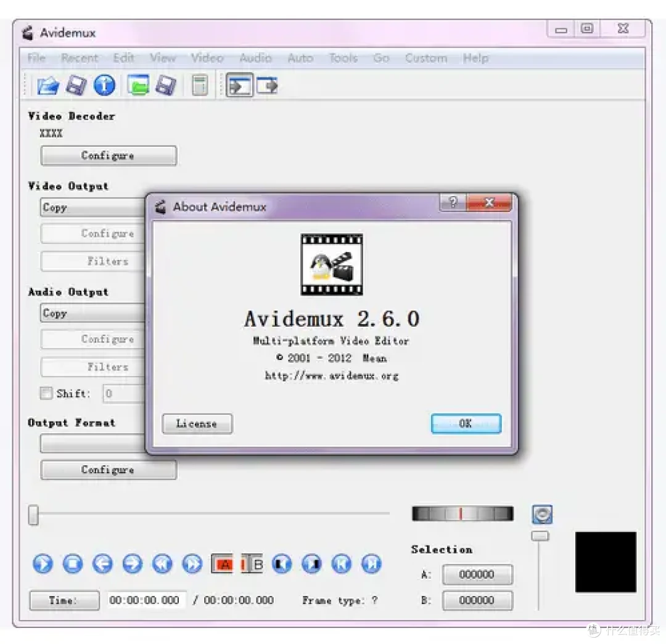Click the timeline position slider handle
The height and width of the screenshot is (644, 666).
(33, 515)
